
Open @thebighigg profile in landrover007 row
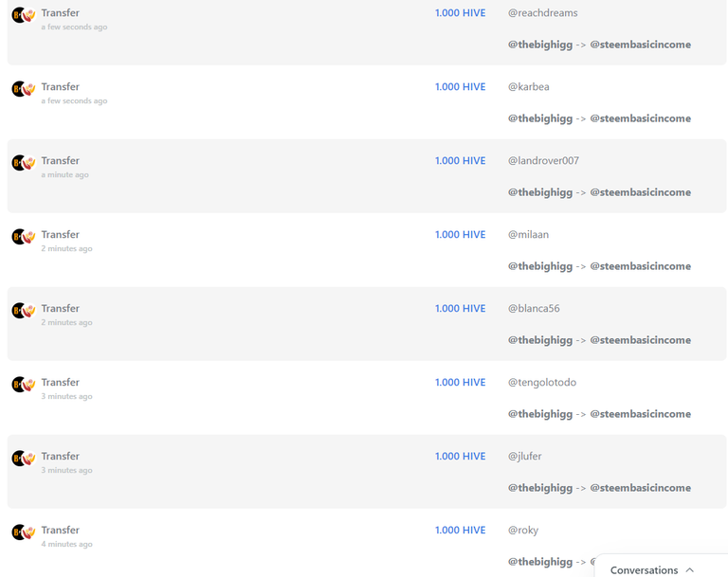[x=540, y=192]
